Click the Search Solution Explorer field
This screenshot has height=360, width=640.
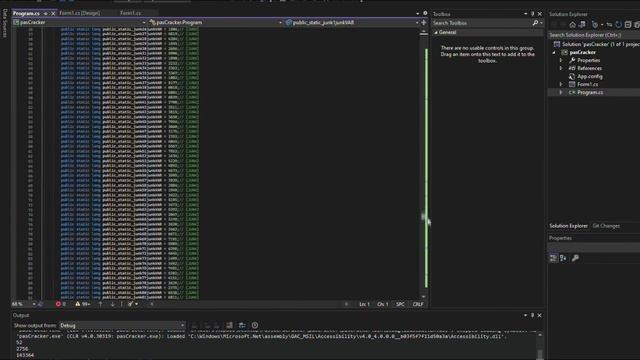pyautogui.click(x=594, y=35)
